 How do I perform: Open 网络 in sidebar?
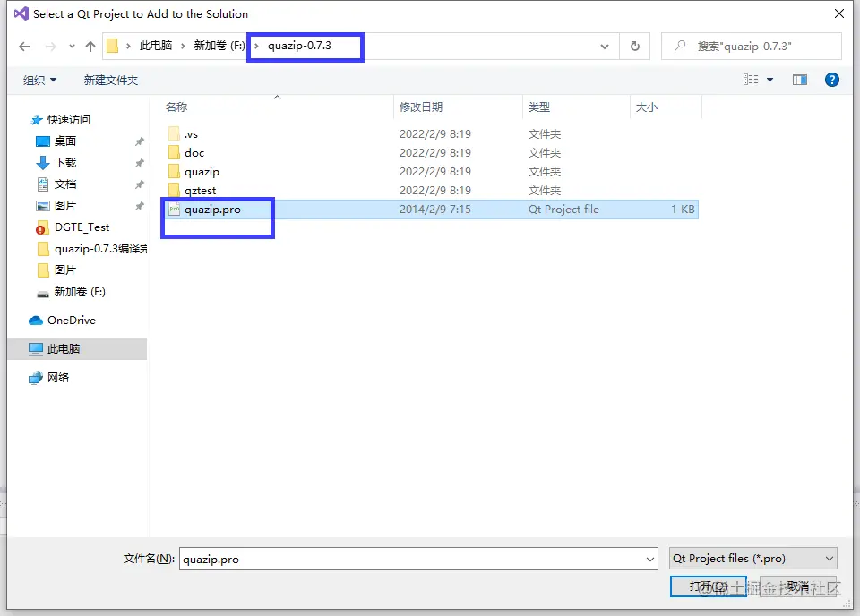coord(57,378)
